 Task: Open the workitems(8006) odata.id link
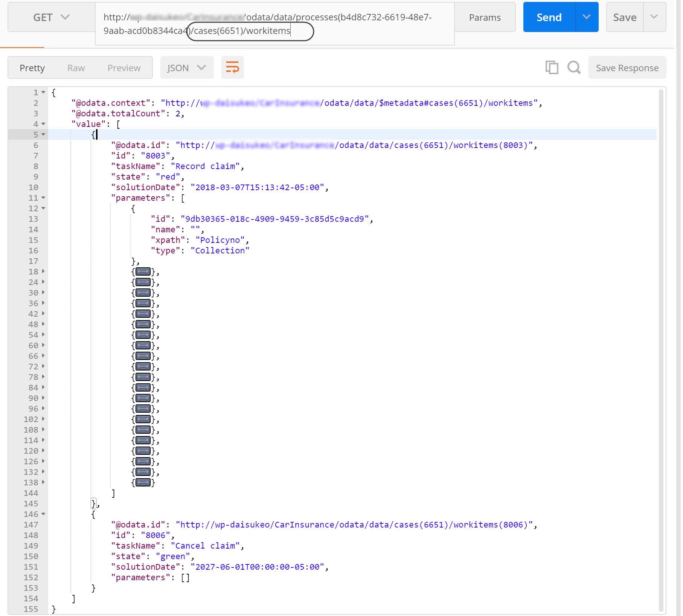tap(354, 525)
